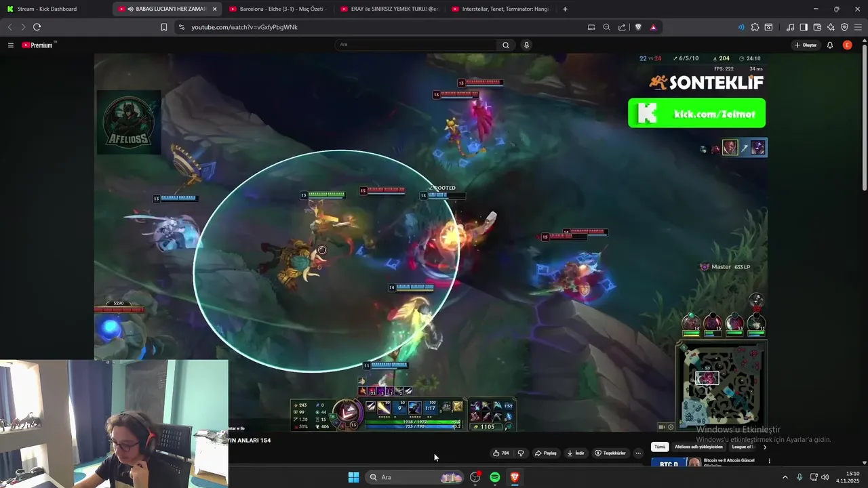Image resolution: width=868 pixels, height=488 pixels.
Task: Close the BABAG LUCIAN'I tab
Action: pos(214,9)
